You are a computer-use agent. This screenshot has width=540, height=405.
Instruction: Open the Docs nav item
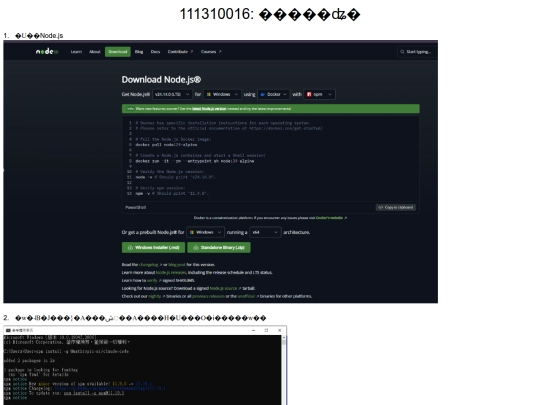(155, 52)
